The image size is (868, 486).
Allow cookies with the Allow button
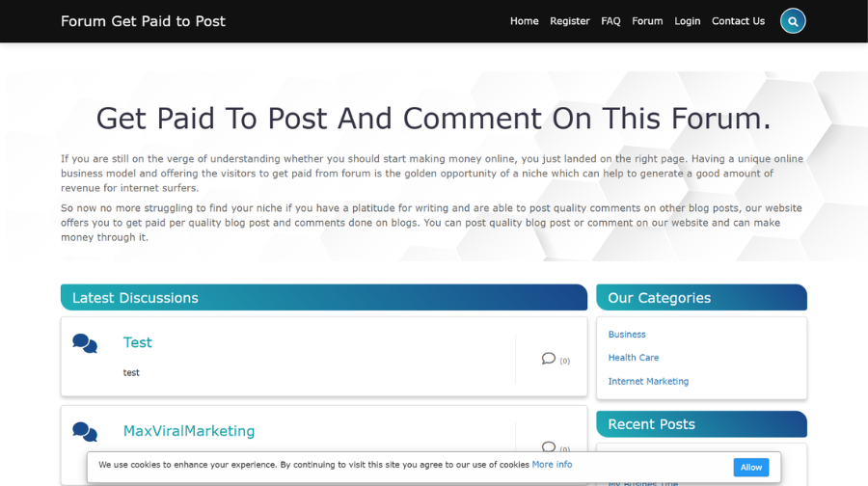coord(751,467)
